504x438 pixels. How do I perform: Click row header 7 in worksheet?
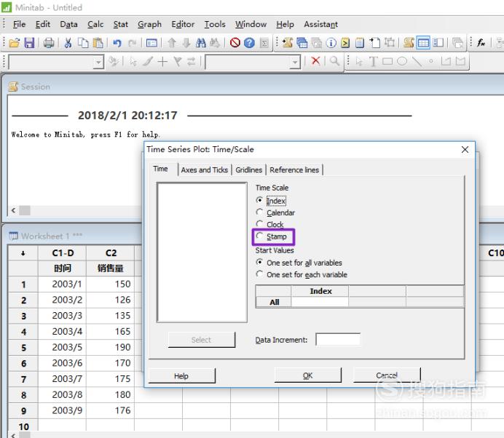23,379
